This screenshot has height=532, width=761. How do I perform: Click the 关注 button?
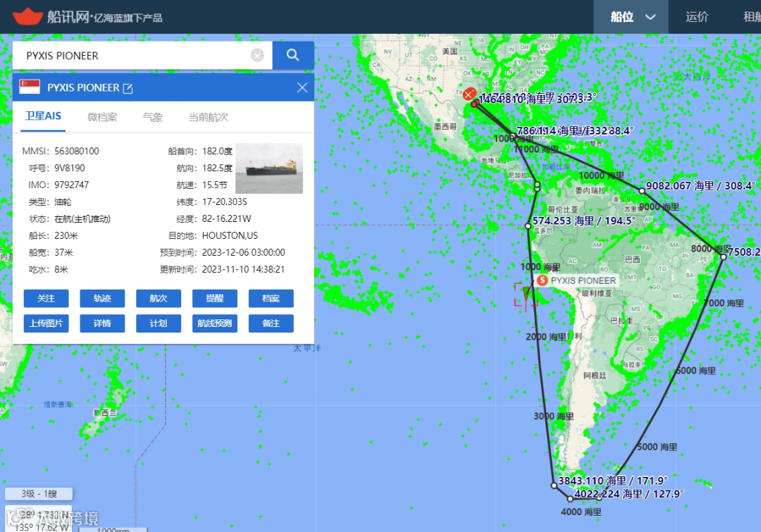pos(46,298)
